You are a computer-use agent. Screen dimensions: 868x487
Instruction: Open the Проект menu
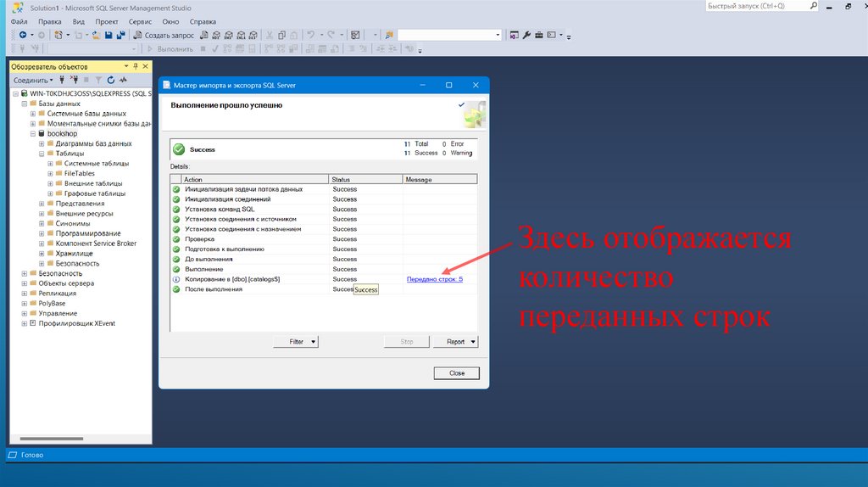[106, 21]
